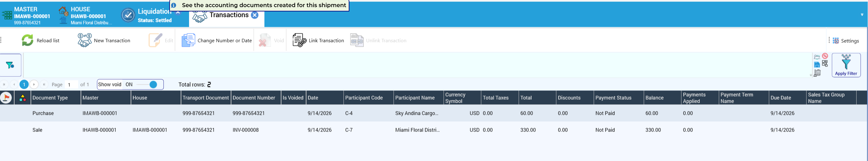This screenshot has width=868, height=161.
Task: Go to next page arrow
Action: [x=34, y=85]
